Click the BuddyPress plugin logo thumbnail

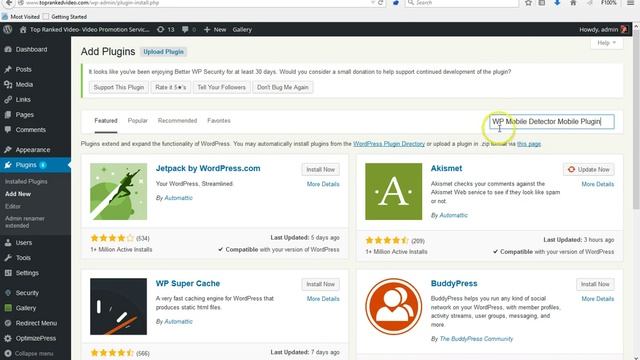(393, 307)
